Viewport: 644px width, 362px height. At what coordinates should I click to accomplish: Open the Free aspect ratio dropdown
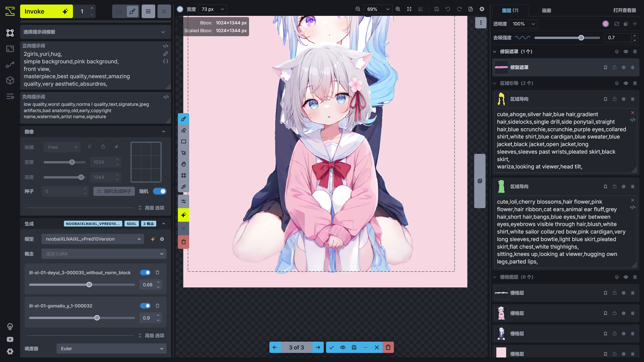tap(62, 147)
